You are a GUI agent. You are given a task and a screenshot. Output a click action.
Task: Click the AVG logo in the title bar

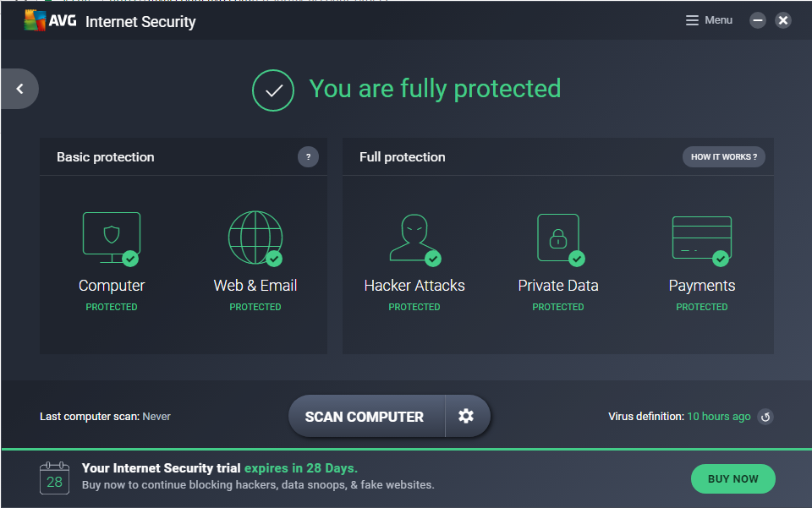51,21
